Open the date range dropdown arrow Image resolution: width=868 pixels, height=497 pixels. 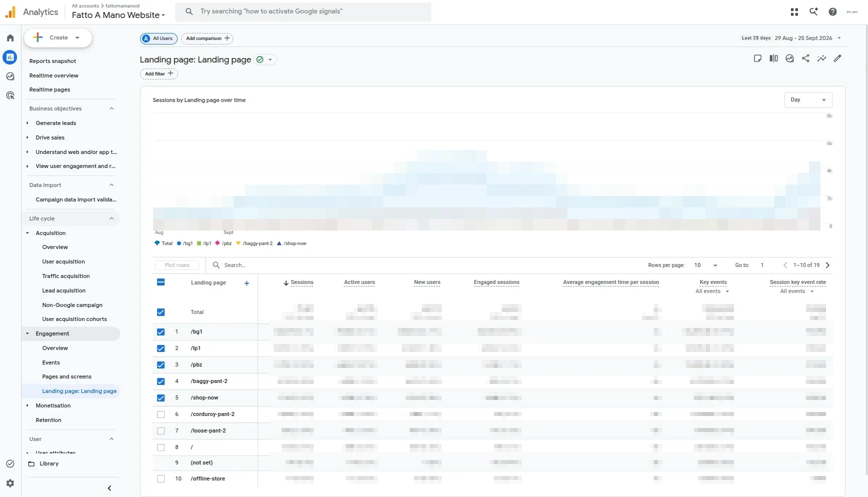[839, 38]
